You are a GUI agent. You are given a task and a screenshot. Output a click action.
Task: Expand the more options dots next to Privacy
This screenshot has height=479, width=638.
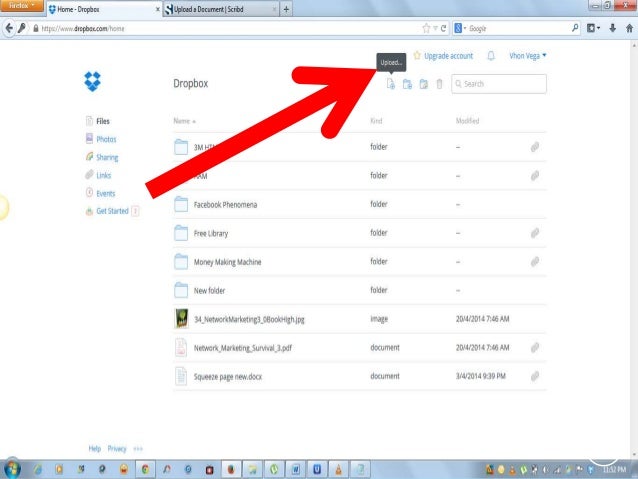(138, 448)
